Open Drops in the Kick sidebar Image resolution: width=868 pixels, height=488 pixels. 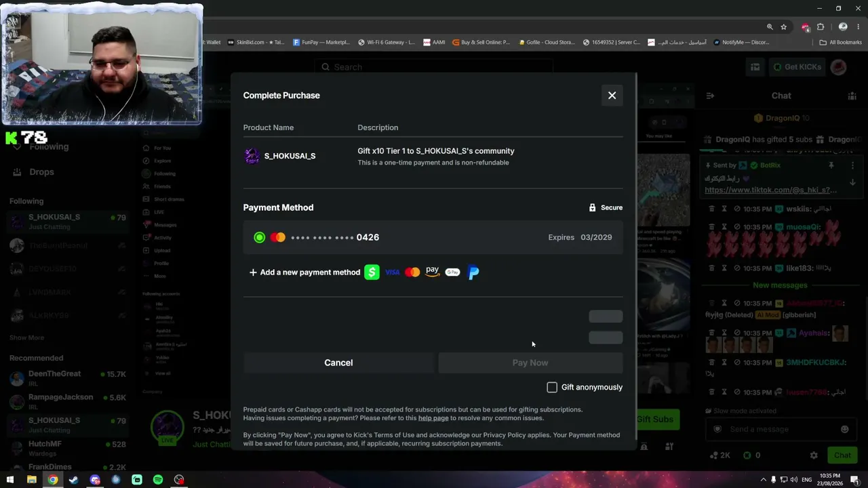click(x=41, y=172)
